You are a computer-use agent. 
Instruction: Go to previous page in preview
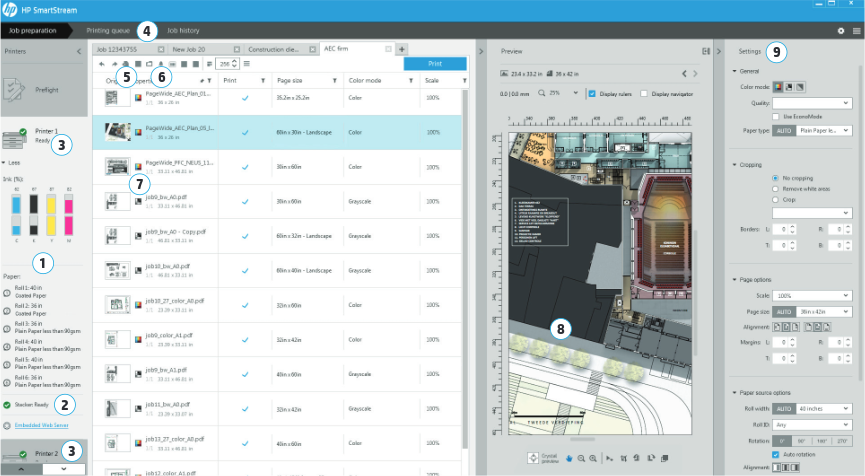point(682,74)
